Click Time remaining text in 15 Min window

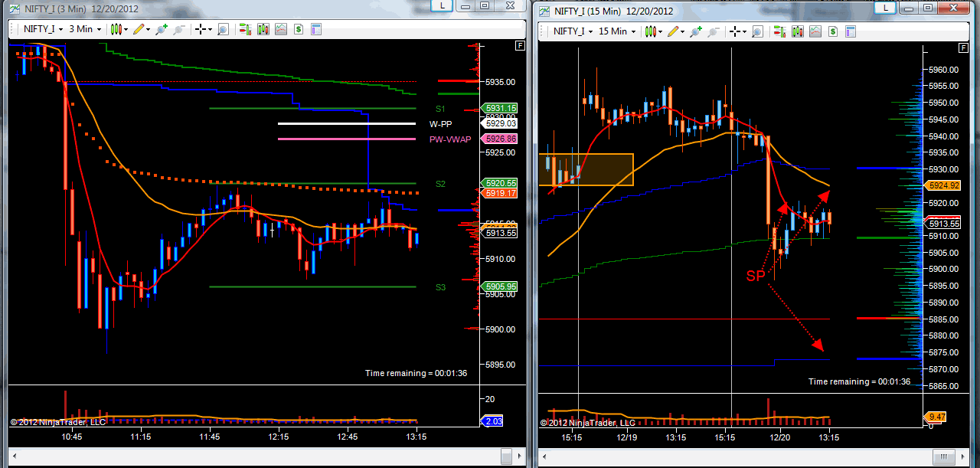pyautogui.click(x=860, y=381)
